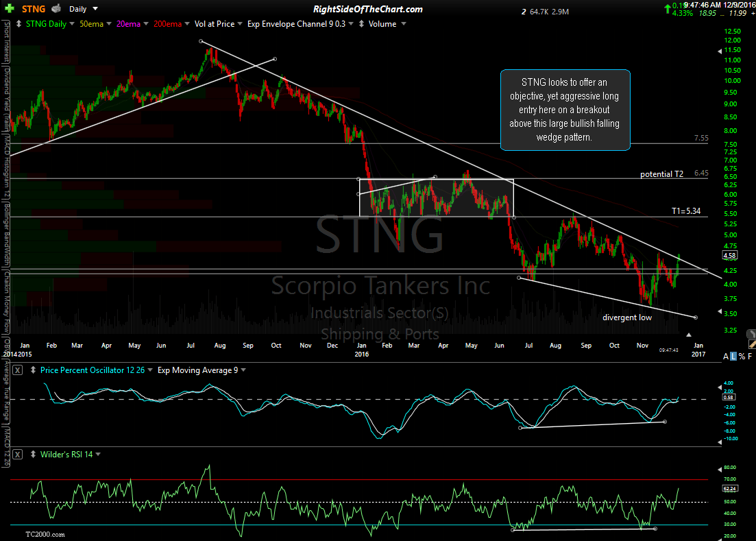Select the Bollinger BandWidth side tab
This screenshot has width=756, height=541.
tap(6, 235)
